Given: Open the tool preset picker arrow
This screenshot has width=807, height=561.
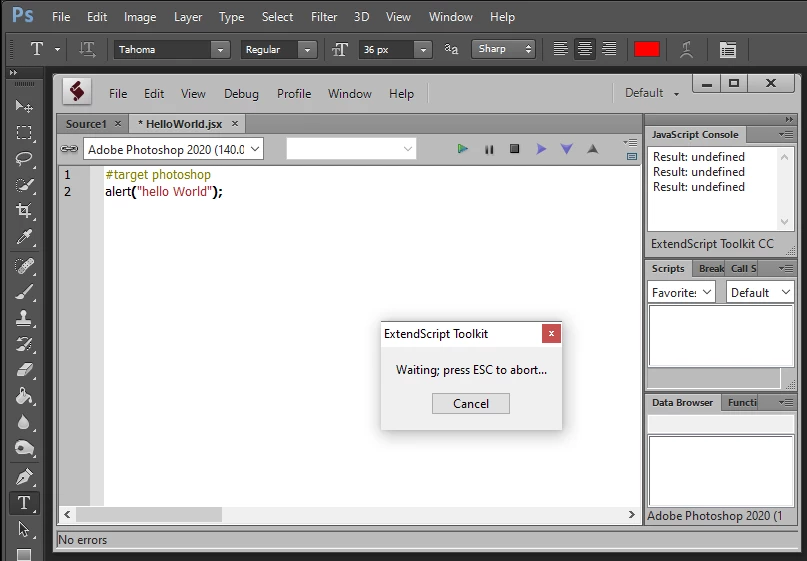Looking at the screenshot, I should [x=57, y=49].
